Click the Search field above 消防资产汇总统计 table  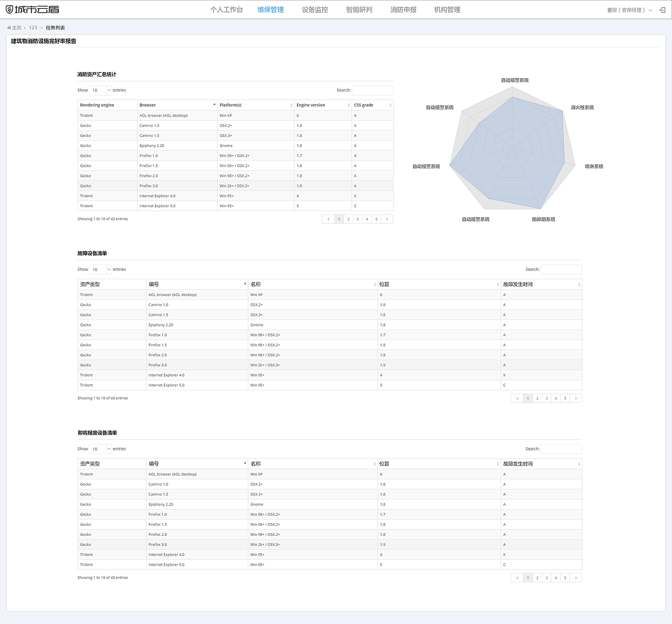point(372,90)
